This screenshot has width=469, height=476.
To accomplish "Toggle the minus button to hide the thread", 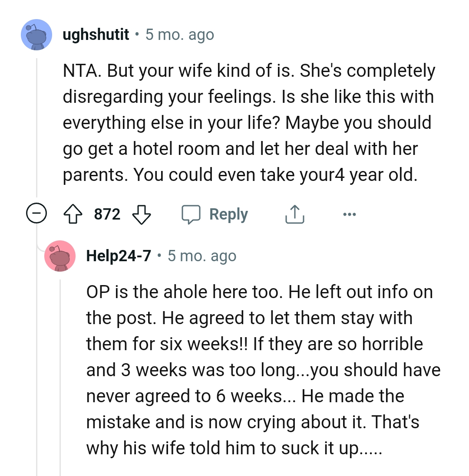I will 36,213.
